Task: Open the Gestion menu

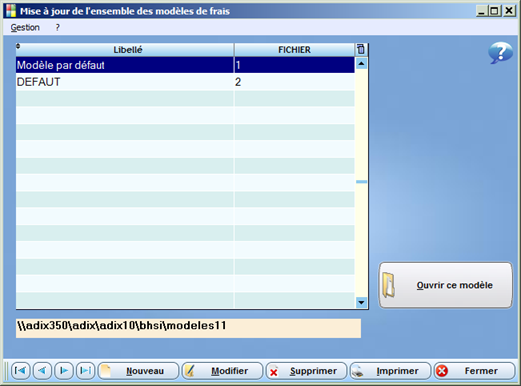Action: (x=25, y=27)
